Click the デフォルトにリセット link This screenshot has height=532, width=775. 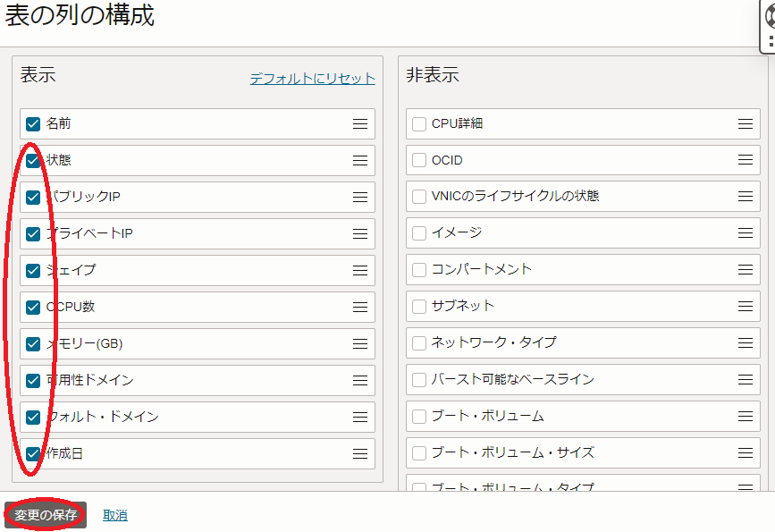(312, 79)
